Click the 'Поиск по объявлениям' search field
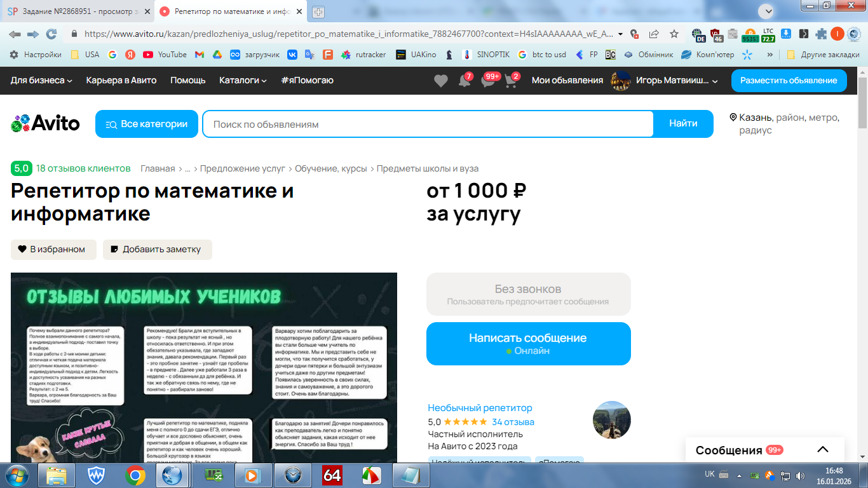 click(x=428, y=124)
